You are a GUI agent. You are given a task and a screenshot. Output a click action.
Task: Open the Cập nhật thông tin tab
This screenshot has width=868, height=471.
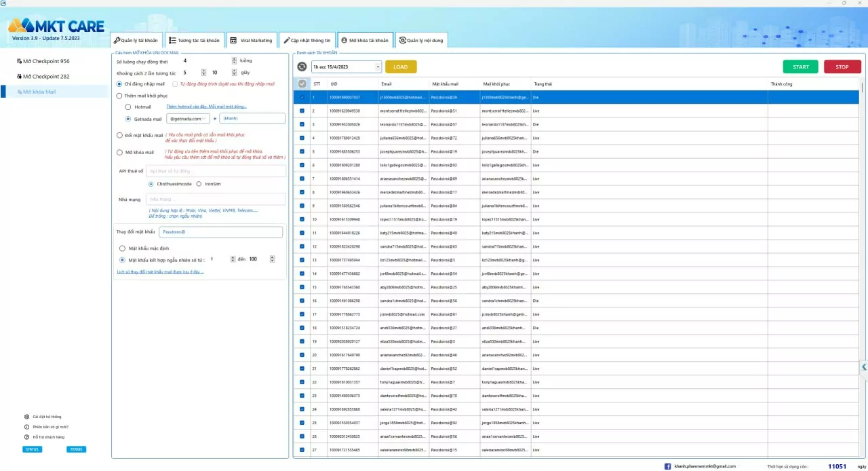(x=308, y=41)
